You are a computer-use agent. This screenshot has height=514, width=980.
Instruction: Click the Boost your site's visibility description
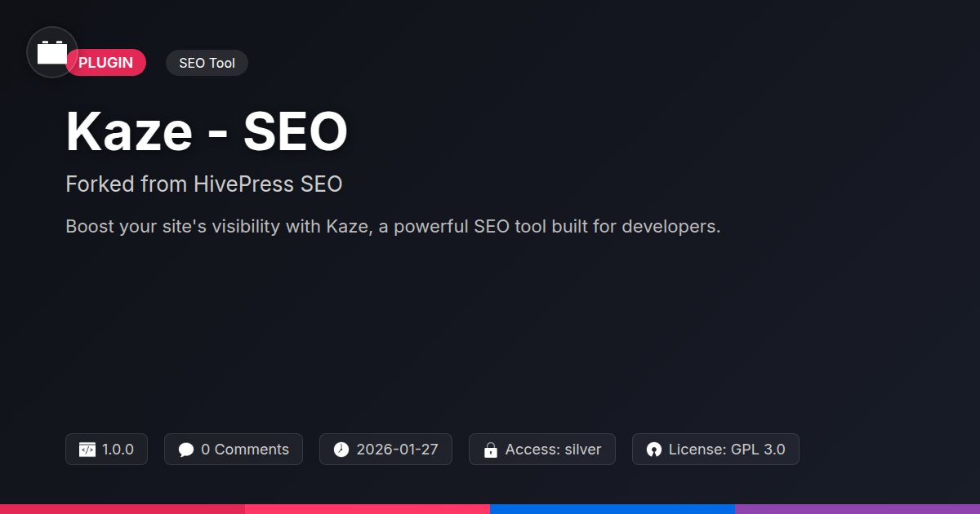point(393,226)
